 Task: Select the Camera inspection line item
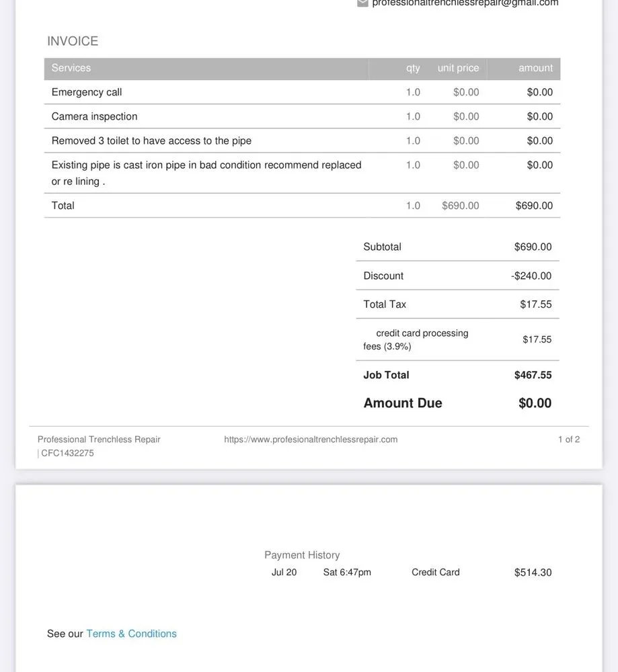click(x=94, y=116)
